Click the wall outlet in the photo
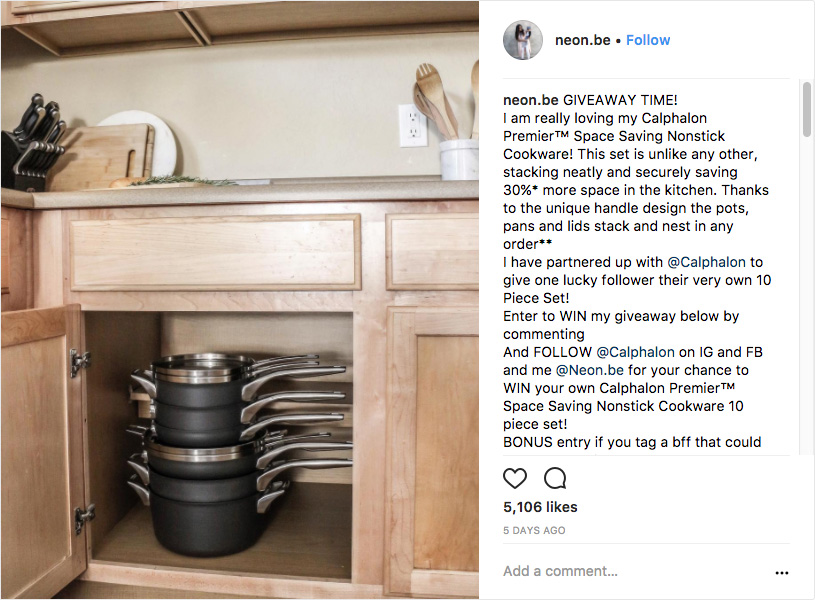 [413, 125]
